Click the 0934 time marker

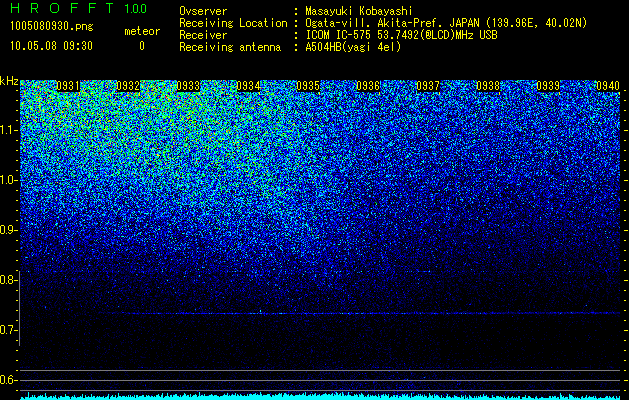[x=248, y=86]
